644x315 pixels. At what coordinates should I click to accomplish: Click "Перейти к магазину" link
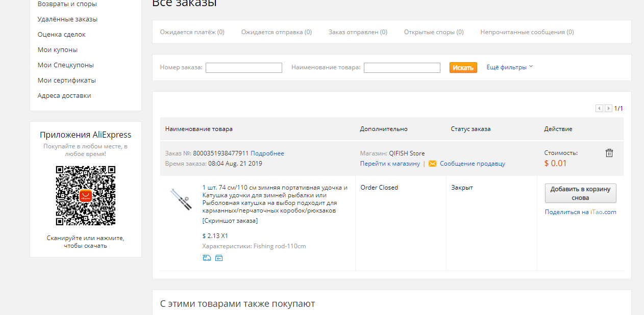point(390,164)
